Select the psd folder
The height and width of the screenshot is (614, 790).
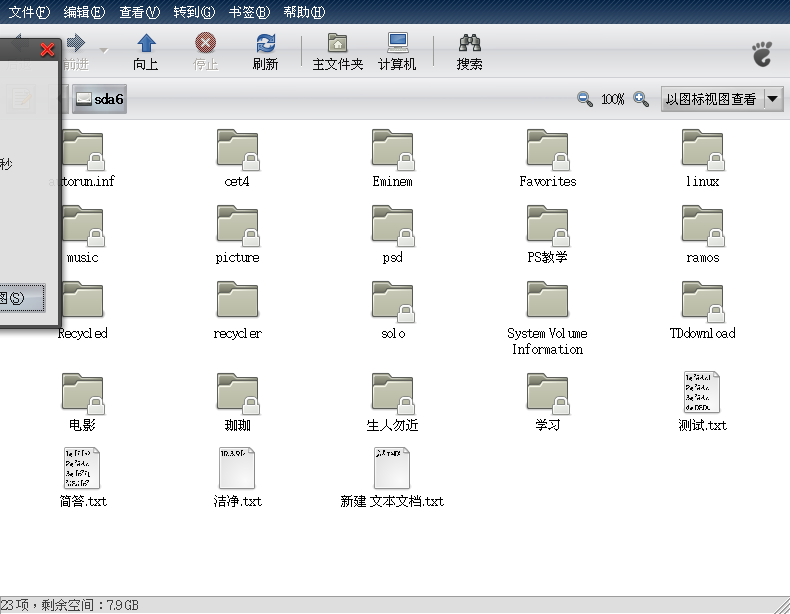pyautogui.click(x=392, y=235)
